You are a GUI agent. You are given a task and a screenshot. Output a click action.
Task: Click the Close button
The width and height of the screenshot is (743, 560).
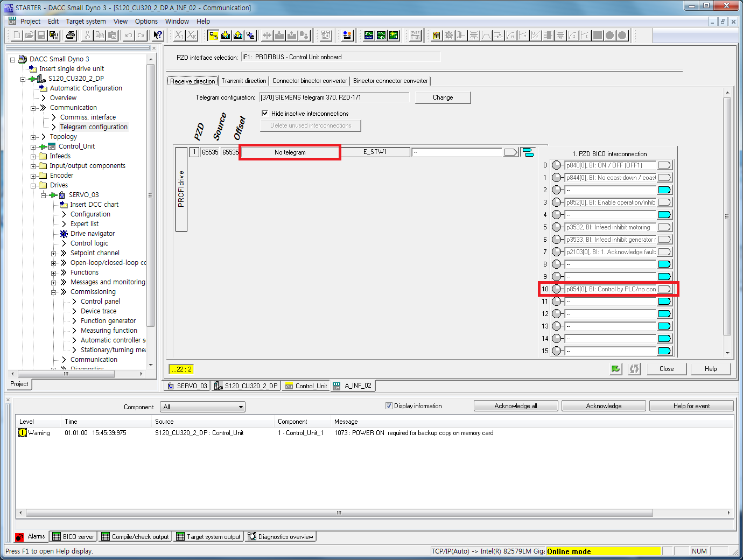coord(666,369)
